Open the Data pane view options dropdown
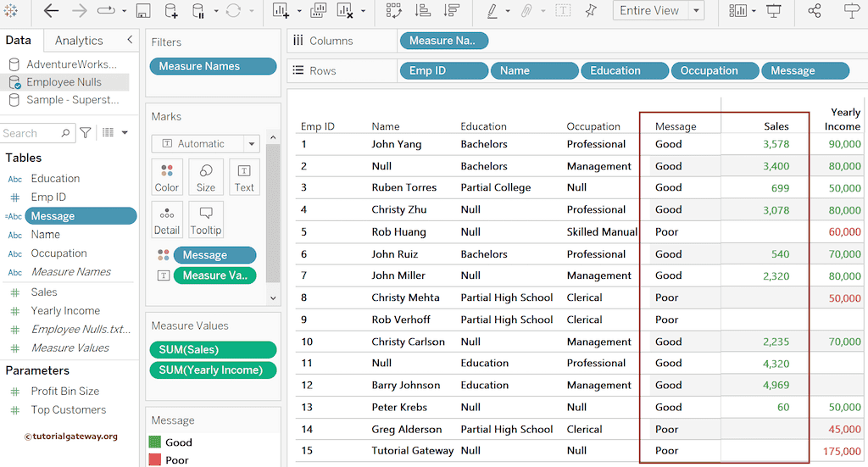This screenshot has height=467, width=868. click(x=125, y=133)
